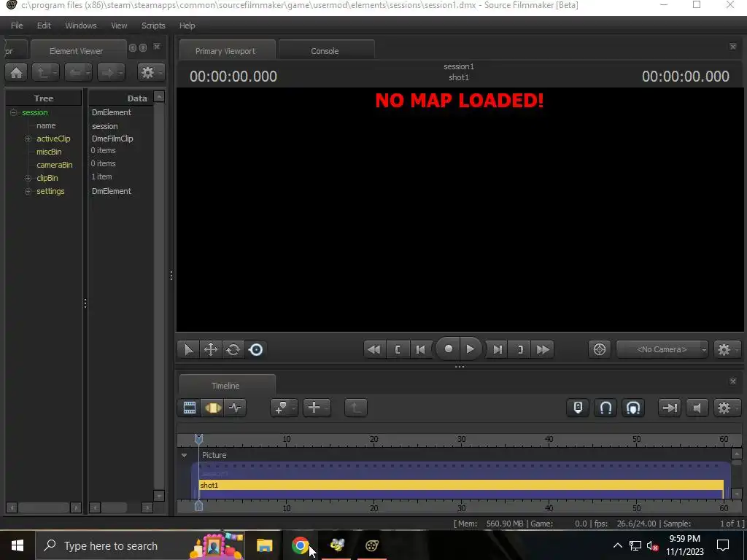Collapse the session tree node
The width and height of the screenshot is (747, 560).
coord(13,112)
